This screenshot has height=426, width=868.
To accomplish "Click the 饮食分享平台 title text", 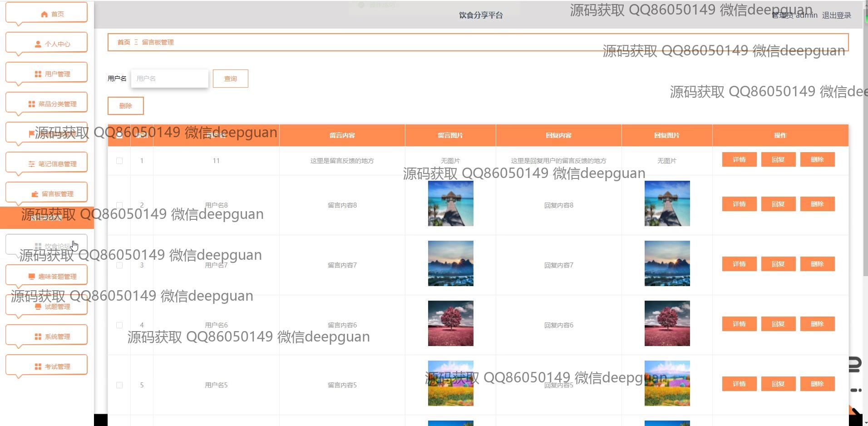I will (x=481, y=15).
